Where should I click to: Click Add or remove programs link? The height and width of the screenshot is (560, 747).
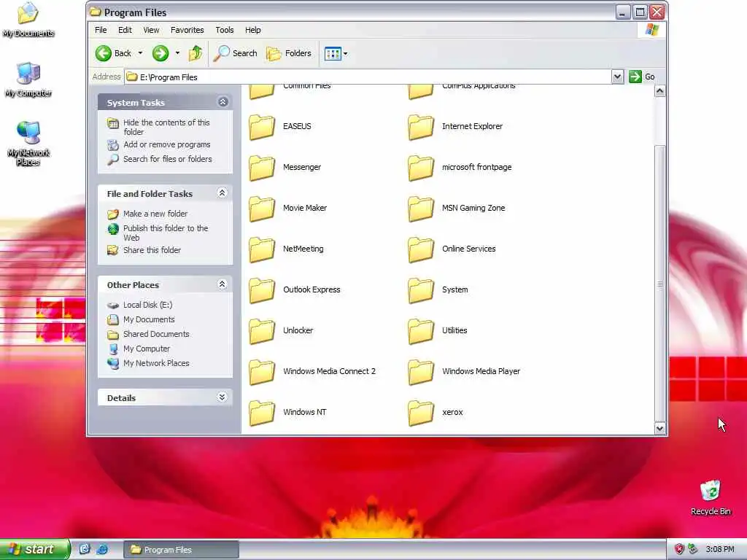167,144
